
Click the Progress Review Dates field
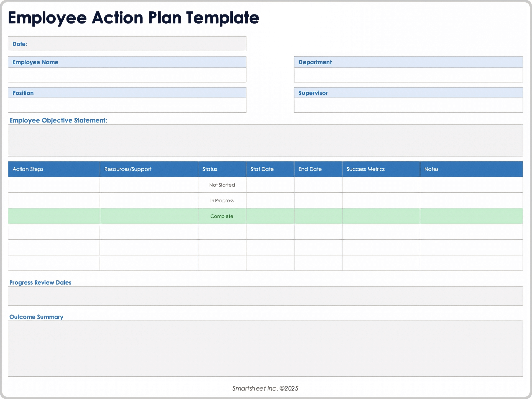tap(266, 296)
